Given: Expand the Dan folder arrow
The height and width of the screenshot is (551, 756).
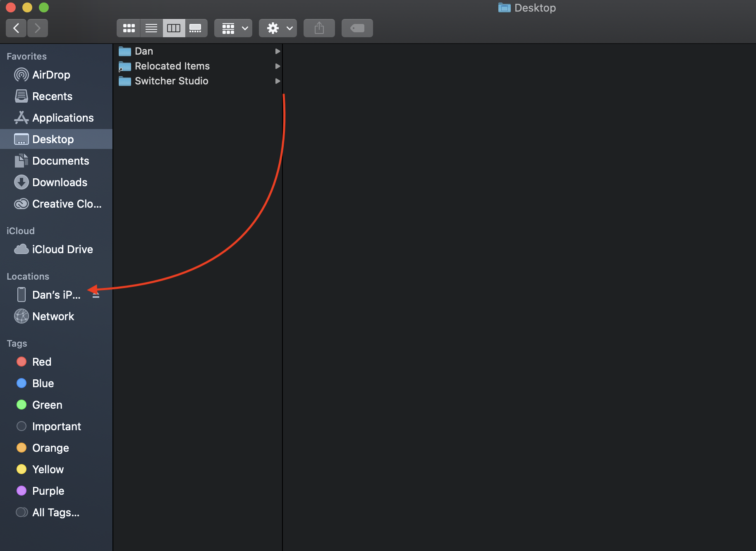Looking at the screenshot, I should pyautogui.click(x=278, y=51).
